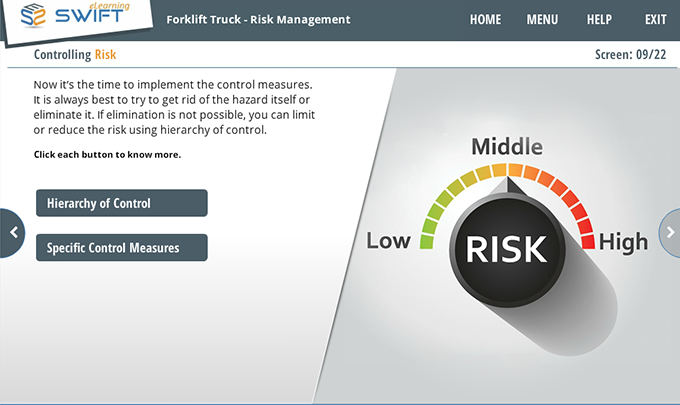Open Specific Control Measures button
Image resolution: width=680 pixels, height=405 pixels.
[x=121, y=247]
